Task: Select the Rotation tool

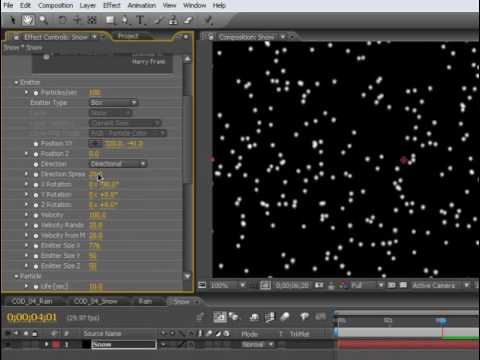Action: click(62, 20)
